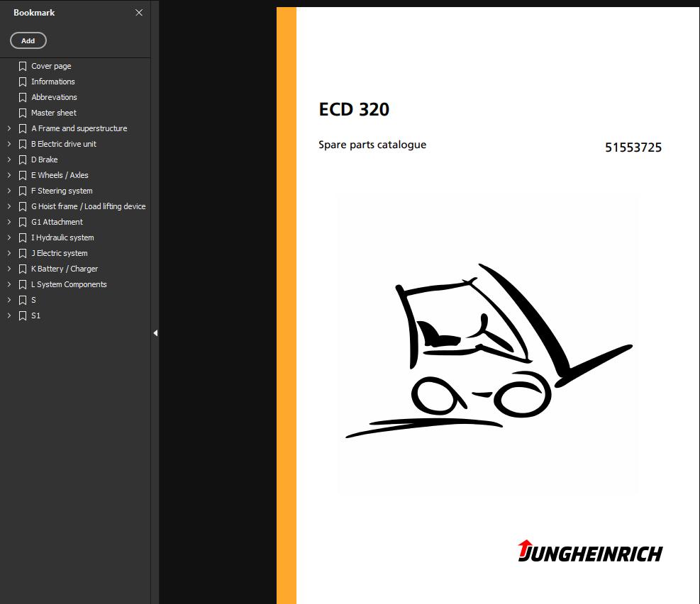Click bookmark icon beside B Electric drive unit
Screen dimensions: 700x604
[22, 144]
